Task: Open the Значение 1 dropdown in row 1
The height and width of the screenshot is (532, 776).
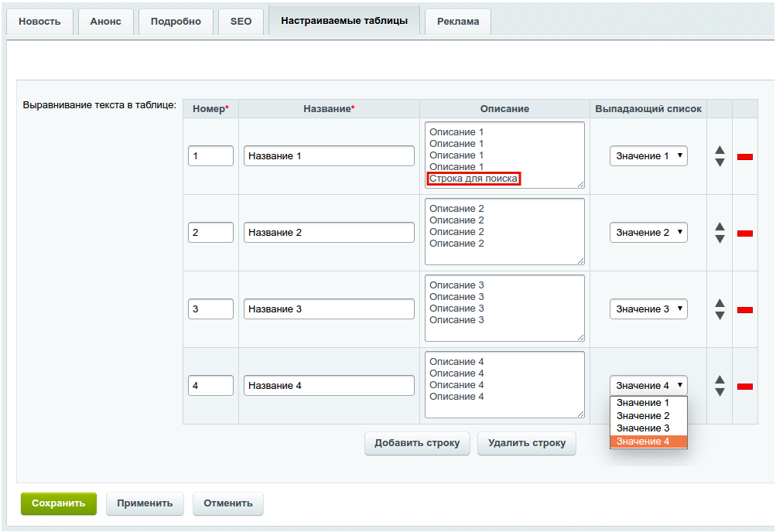Action: [648, 156]
